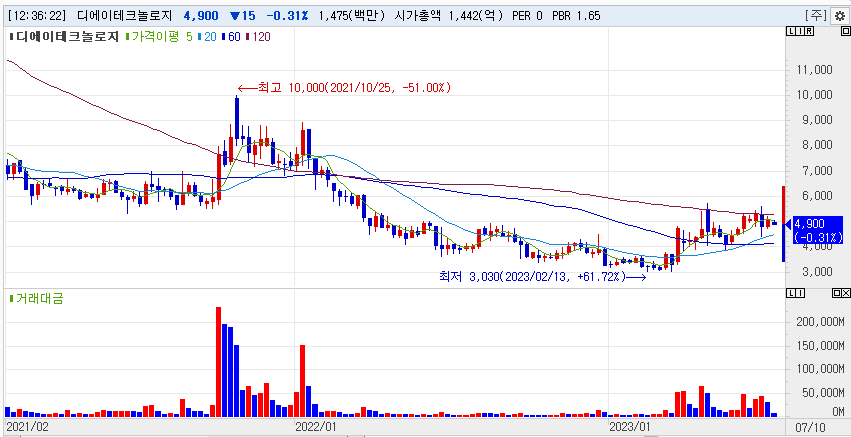Viewport: 851px width, 437px height.
Task: Select the 20-day moving average legend
Action: (x=209, y=37)
